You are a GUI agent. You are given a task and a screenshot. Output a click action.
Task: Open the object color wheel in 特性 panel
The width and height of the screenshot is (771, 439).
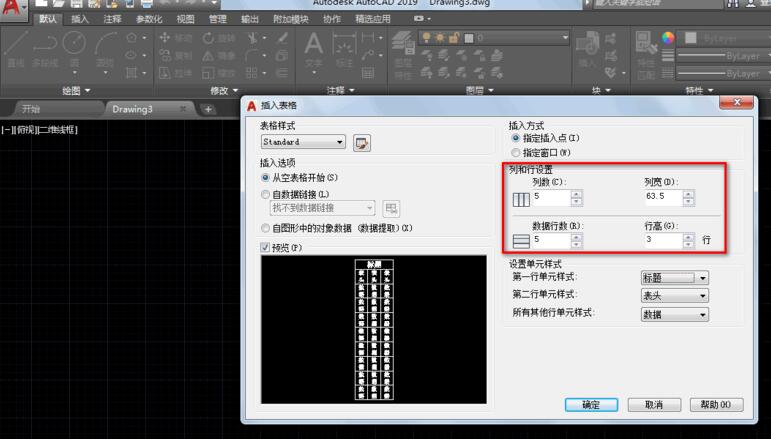(668, 38)
